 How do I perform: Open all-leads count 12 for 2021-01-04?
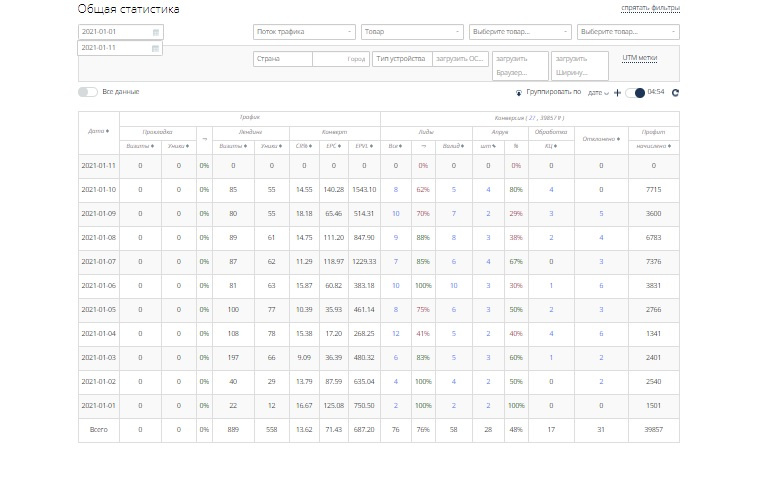[x=395, y=334]
